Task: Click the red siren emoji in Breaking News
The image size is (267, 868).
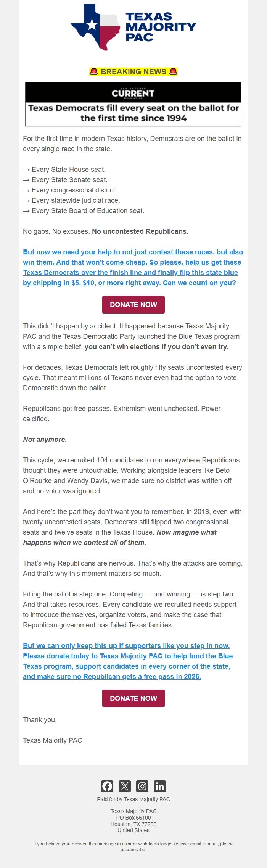Action: [x=94, y=71]
